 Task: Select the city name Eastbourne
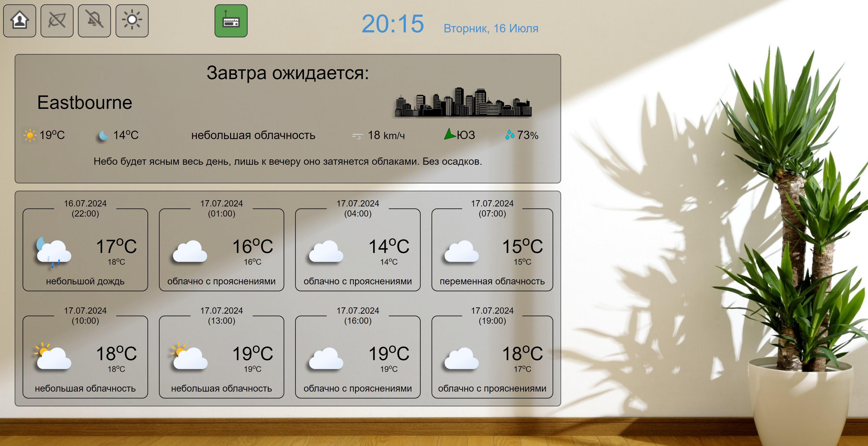point(85,103)
